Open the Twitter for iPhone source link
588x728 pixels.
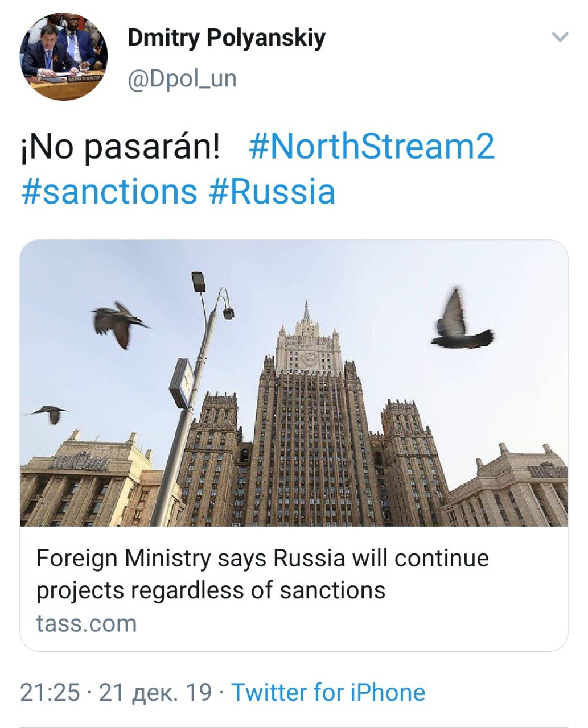point(328,693)
